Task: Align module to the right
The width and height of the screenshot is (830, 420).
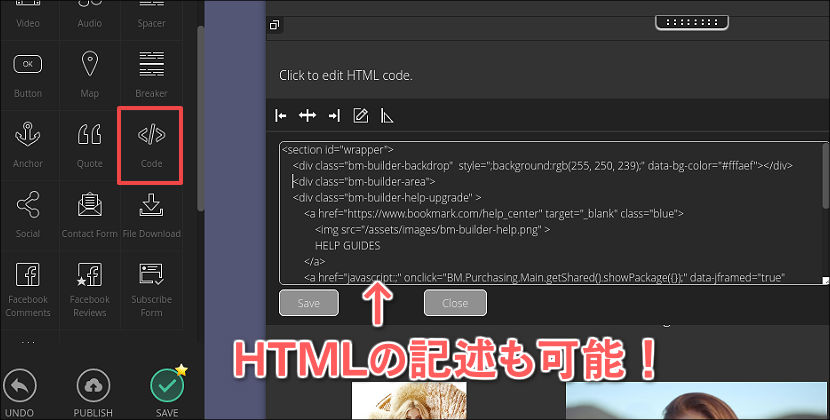Action: click(x=334, y=115)
